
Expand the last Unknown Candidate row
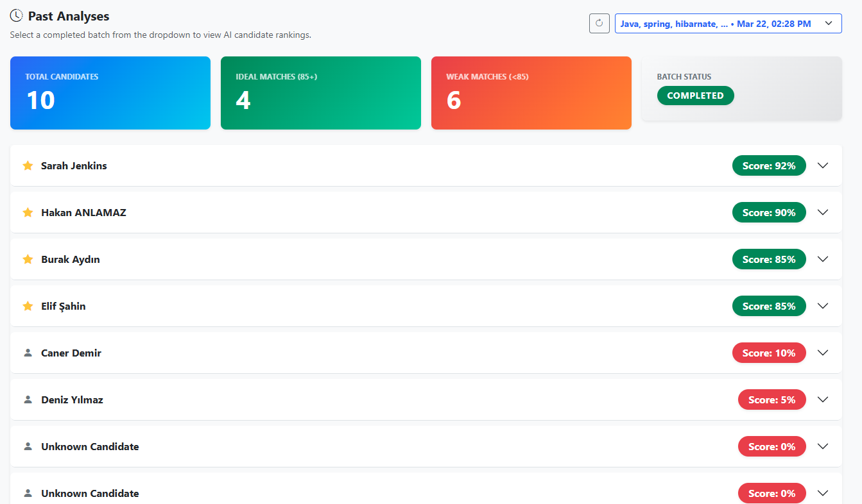(x=823, y=493)
